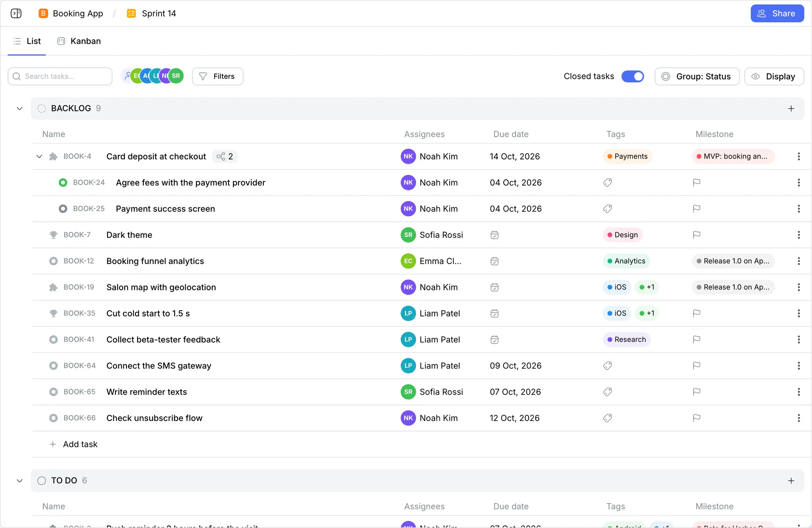Set due date for Collect beta-tester feedback via calendar icon
This screenshot has width=812, height=528.
(x=494, y=340)
